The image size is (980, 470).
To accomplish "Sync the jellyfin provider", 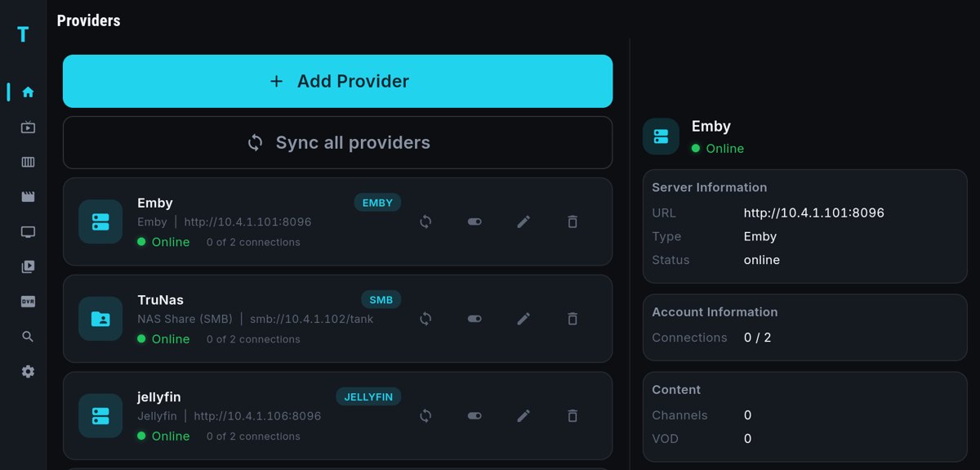I will (x=425, y=416).
